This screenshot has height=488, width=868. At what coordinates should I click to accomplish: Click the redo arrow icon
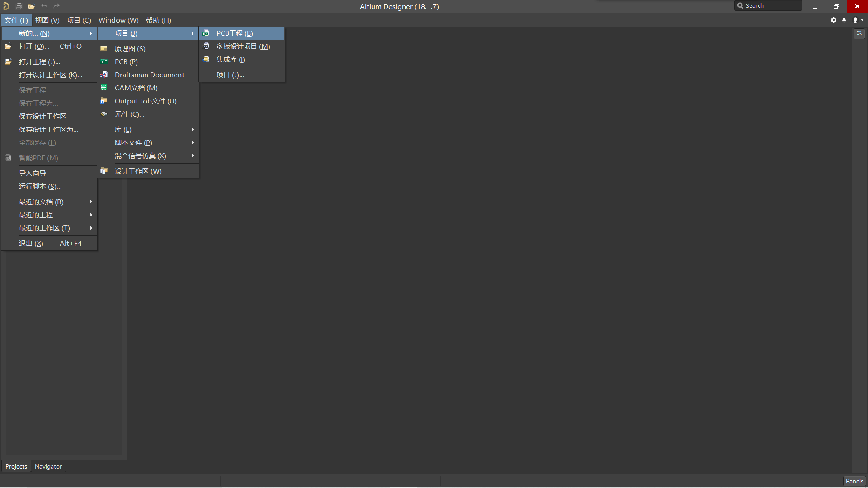[57, 6]
